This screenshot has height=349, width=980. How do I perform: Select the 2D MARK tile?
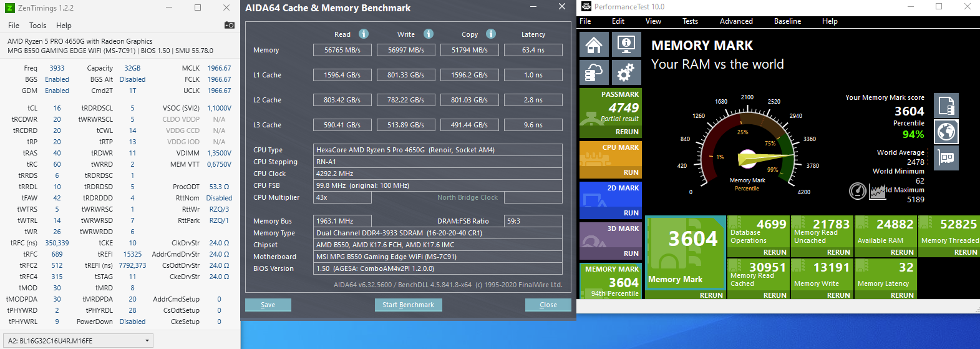tap(611, 200)
